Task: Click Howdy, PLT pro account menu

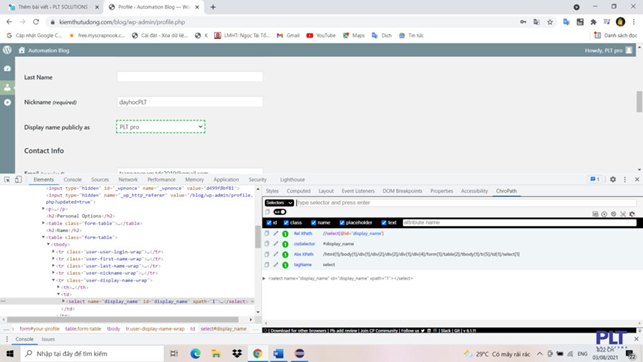Action: (x=609, y=50)
